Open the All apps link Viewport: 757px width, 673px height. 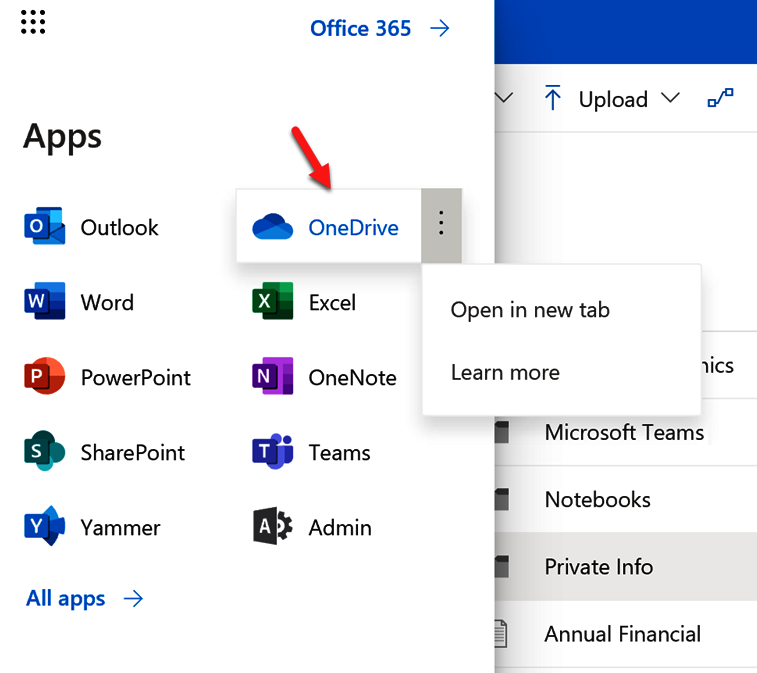(66, 599)
